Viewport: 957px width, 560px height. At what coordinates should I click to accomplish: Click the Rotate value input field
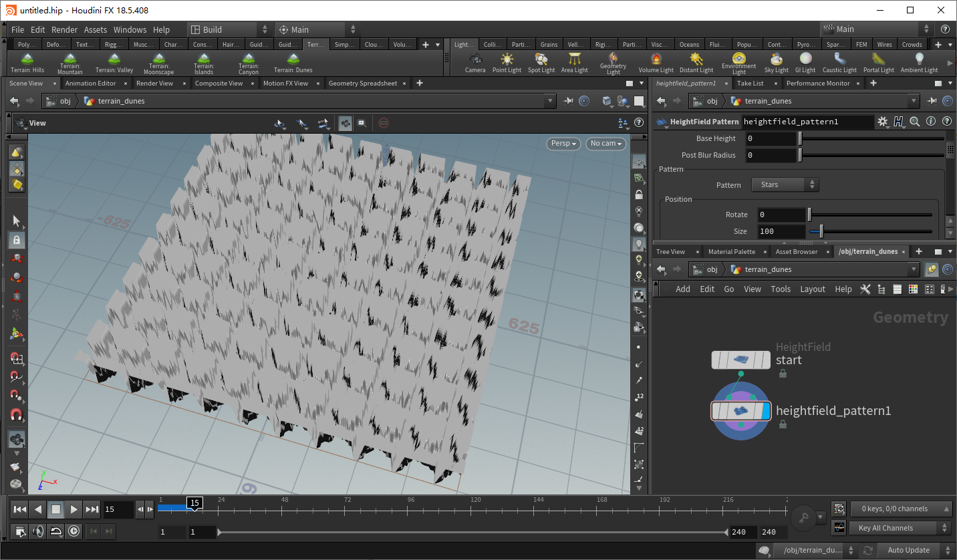(781, 215)
